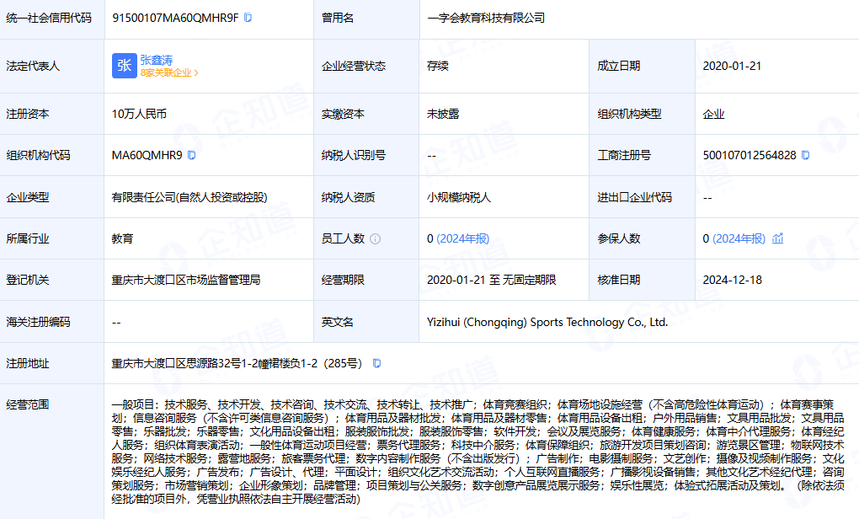Copy organization code MA60QMHR9
The image size is (859, 519).
click(x=191, y=155)
